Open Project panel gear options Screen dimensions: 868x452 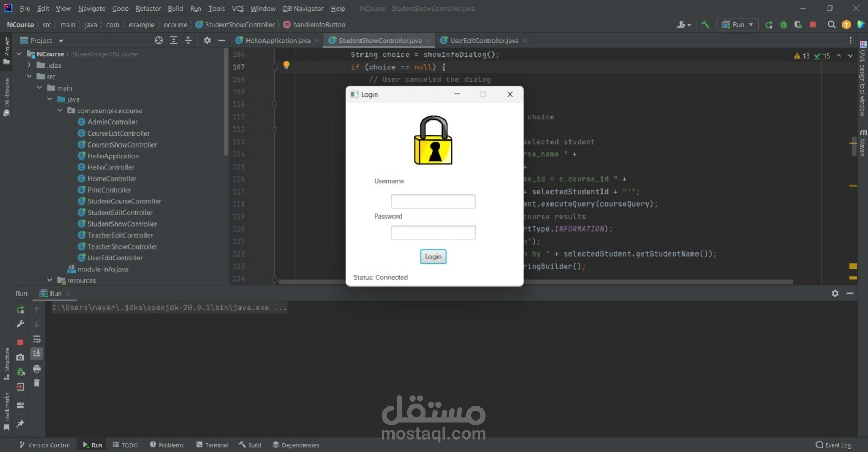point(207,40)
